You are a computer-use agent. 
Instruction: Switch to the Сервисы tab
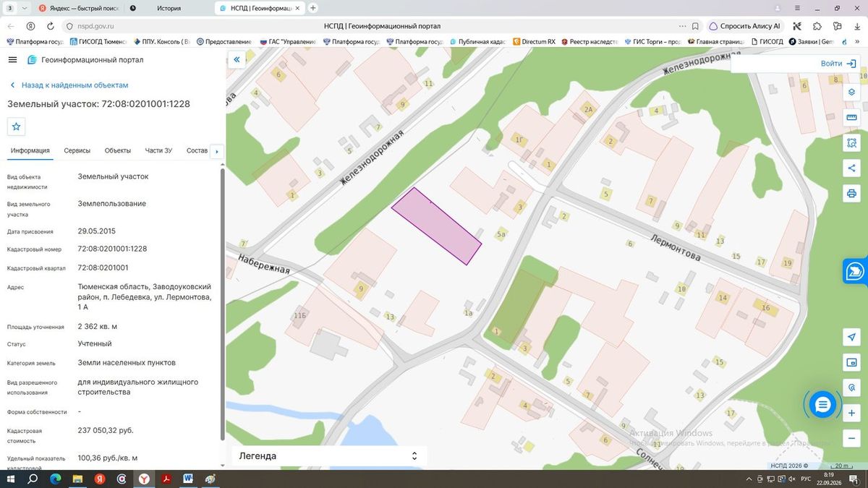coord(77,150)
